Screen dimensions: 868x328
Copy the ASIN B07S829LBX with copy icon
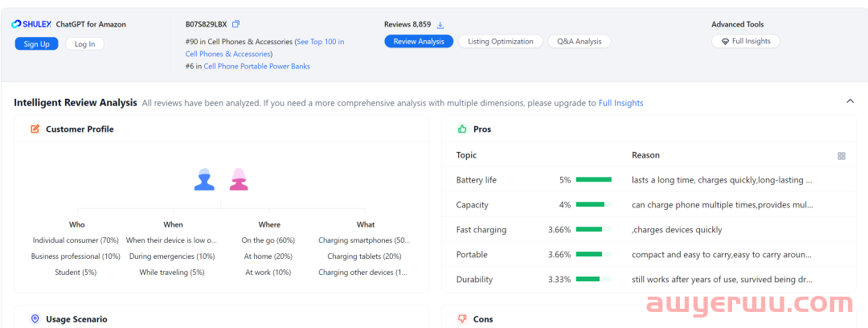point(235,24)
